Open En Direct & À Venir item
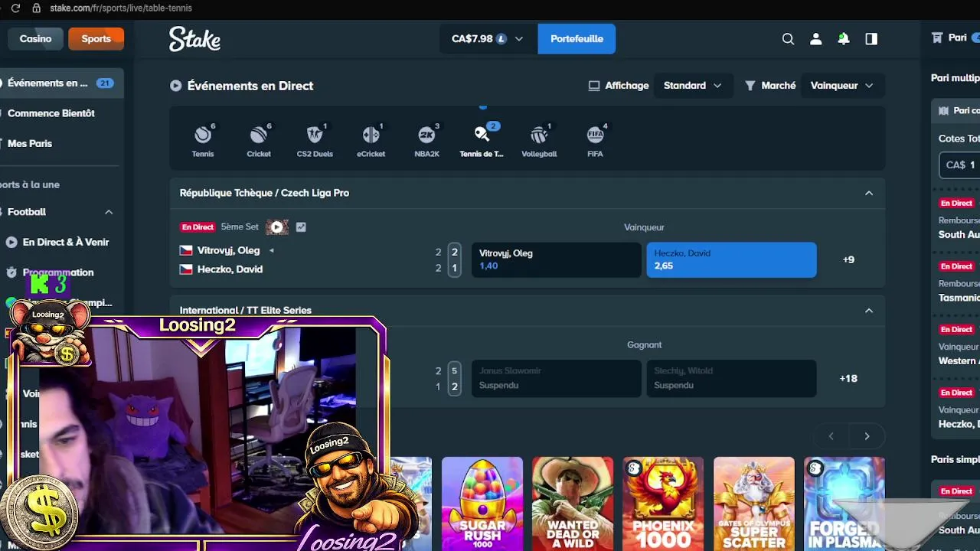Viewport: 980px width, 551px height. tap(65, 242)
